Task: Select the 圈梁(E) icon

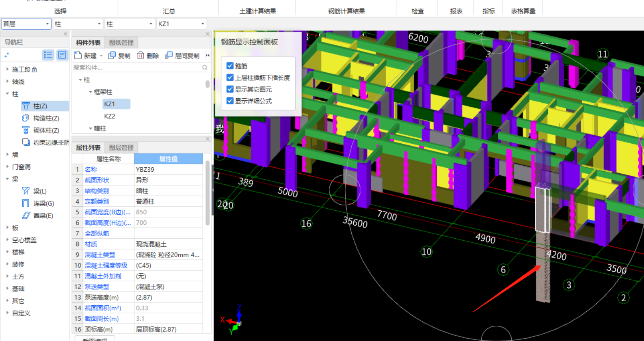Action: coord(26,216)
